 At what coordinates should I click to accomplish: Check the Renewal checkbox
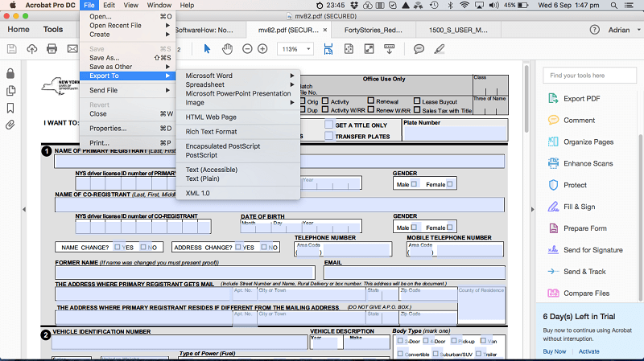371,101
